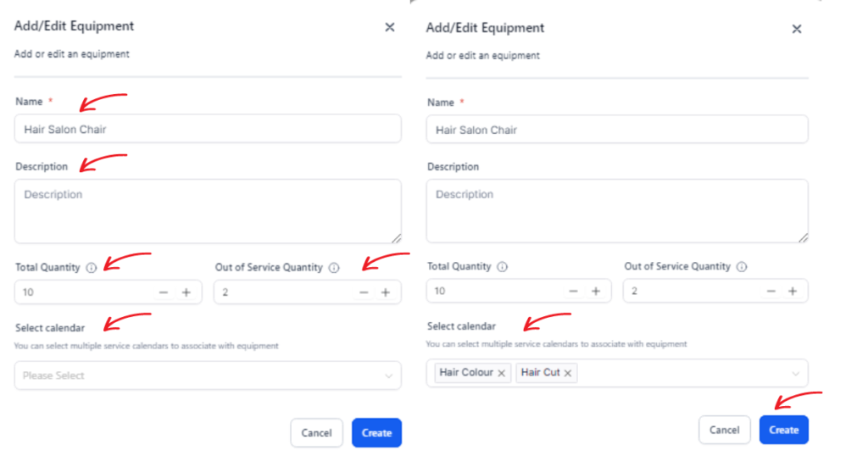Click Total Quantity info icon in left dialog
The width and height of the screenshot is (868, 456).
click(x=92, y=268)
